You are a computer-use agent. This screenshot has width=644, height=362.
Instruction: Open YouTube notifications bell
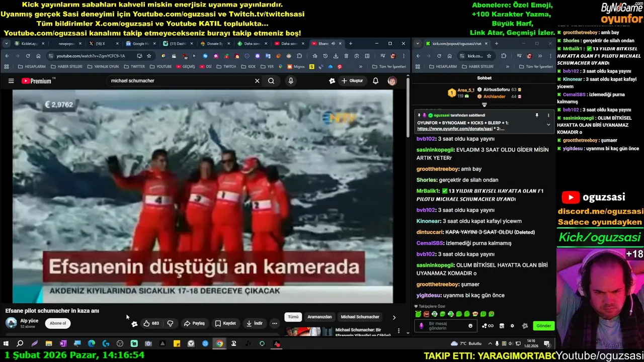(x=375, y=80)
